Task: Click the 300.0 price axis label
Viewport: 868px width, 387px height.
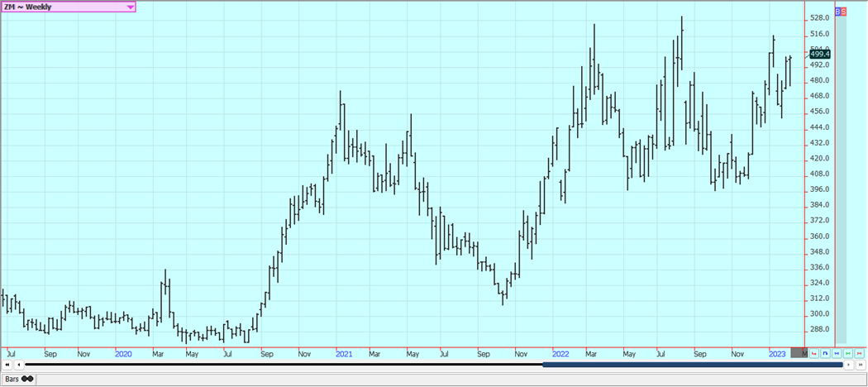Action: click(819, 314)
